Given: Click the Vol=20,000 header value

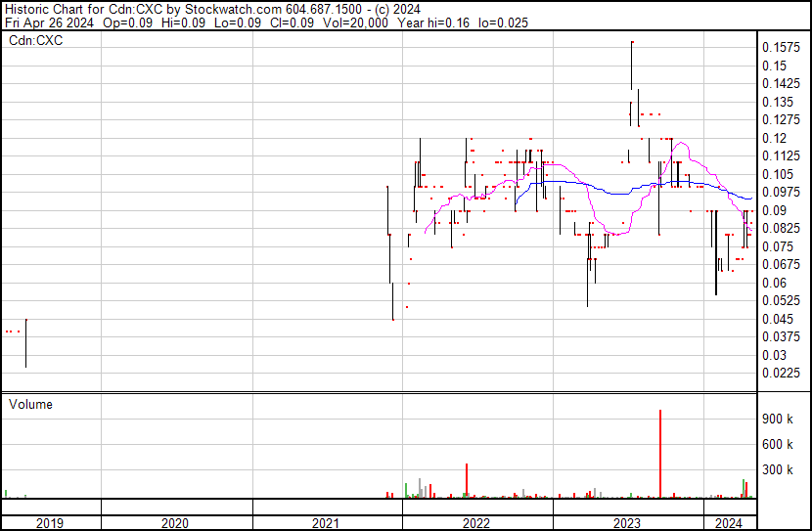Looking at the screenshot, I should [x=355, y=22].
